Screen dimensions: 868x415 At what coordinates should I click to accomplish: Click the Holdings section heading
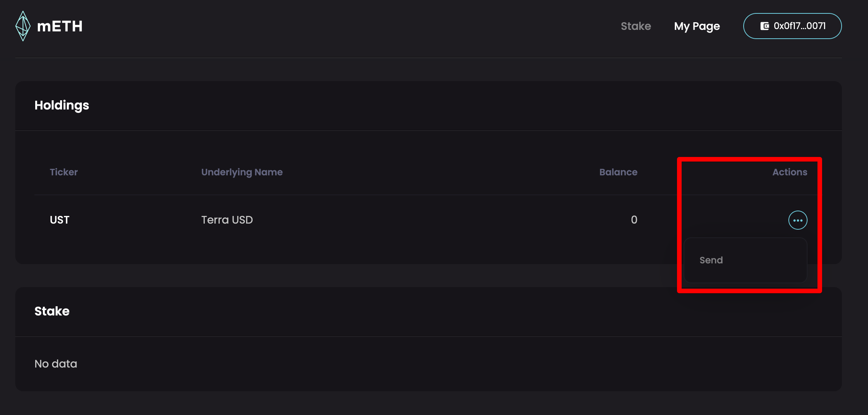(62, 105)
